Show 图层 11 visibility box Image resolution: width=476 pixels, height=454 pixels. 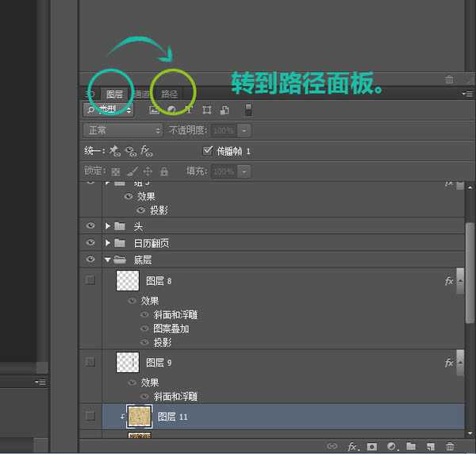(90, 415)
